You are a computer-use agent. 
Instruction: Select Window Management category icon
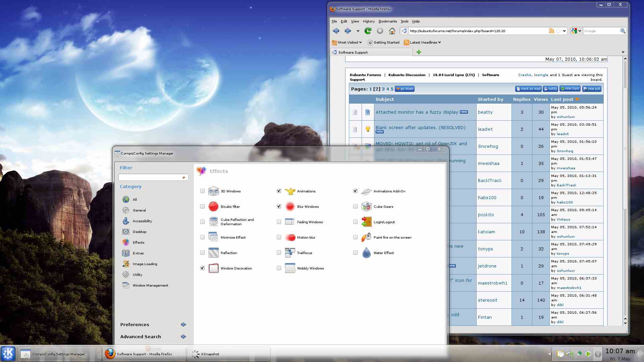tap(126, 285)
